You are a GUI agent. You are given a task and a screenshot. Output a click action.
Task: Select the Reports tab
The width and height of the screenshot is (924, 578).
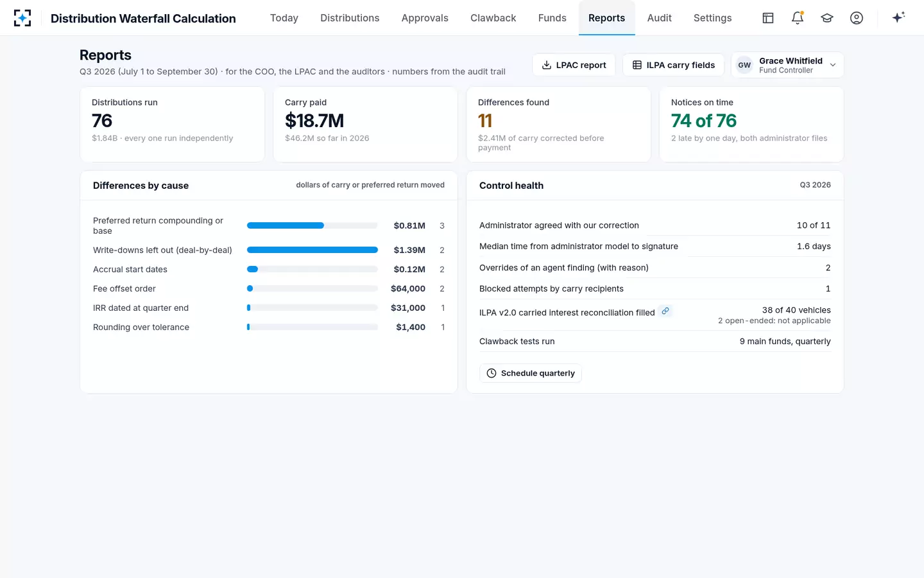coord(606,18)
